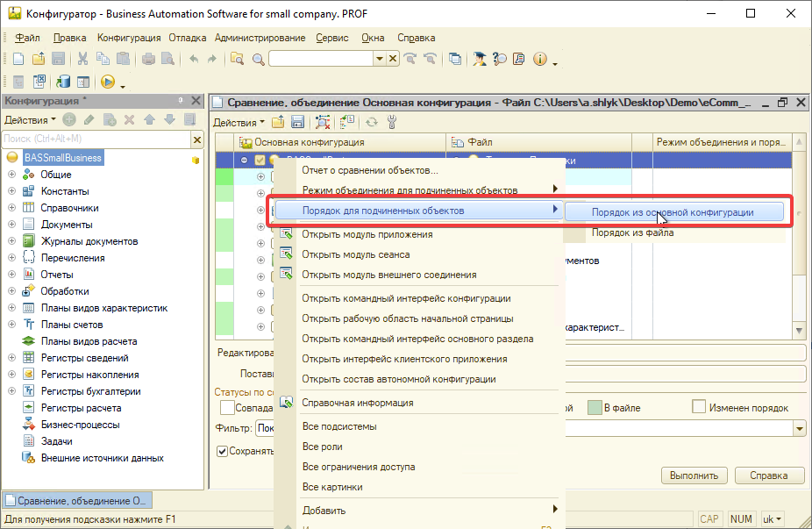Click the round play start debugging icon

pos(107,82)
